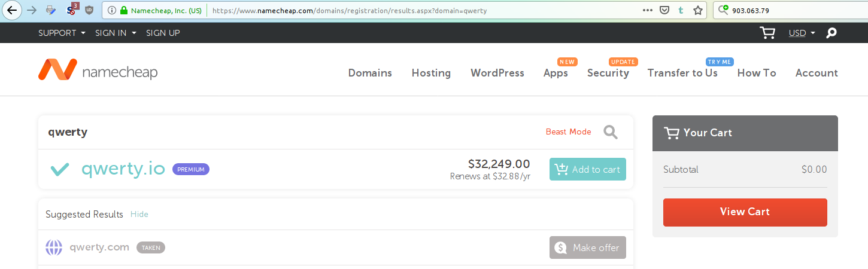The height and width of the screenshot is (269, 868).
Task: Click the Subtotal $0.00 amount
Action: (x=814, y=170)
